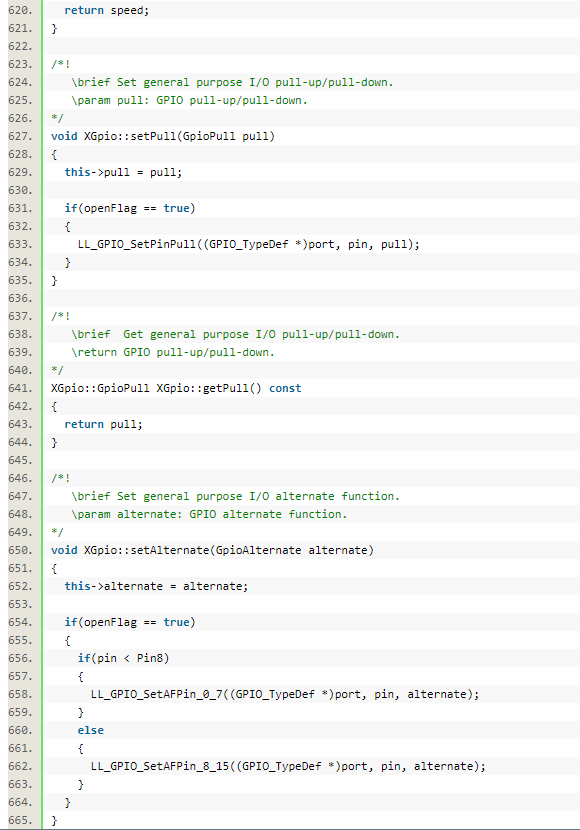This screenshot has width=580, height=830.
Task: Click 'if(pin < Pin8)' condition
Action: [x=123, y=658]
